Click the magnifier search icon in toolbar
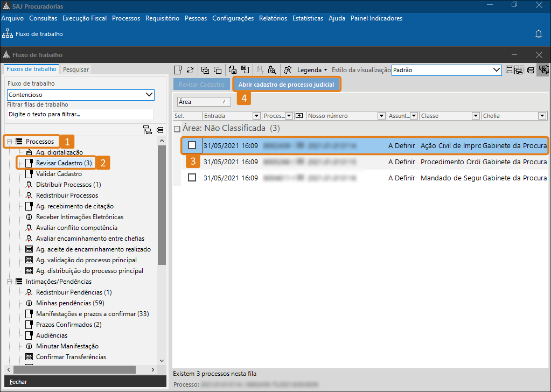551x392 pixels. [x=272, y=70]
